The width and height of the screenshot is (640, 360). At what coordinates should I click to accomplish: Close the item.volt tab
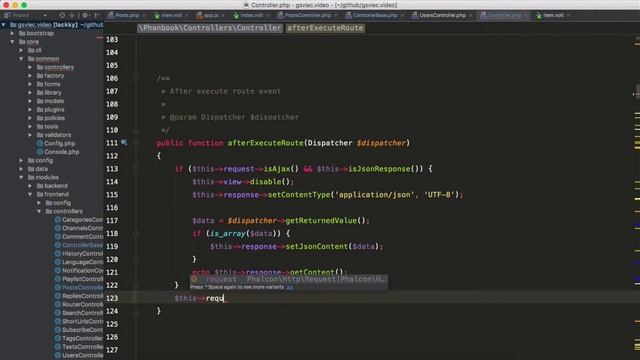(568, 16)
